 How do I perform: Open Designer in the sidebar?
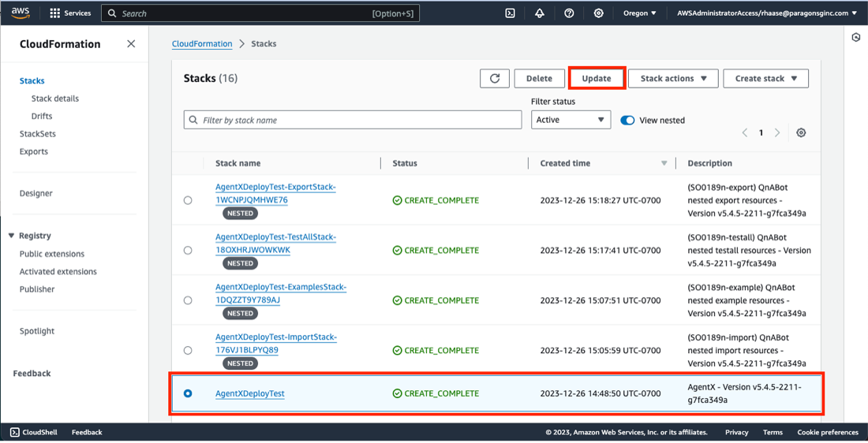click(36, 193)
